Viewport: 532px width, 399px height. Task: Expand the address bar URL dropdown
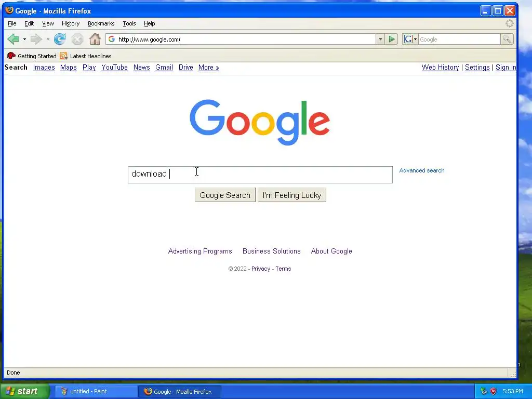coord(380,39)
